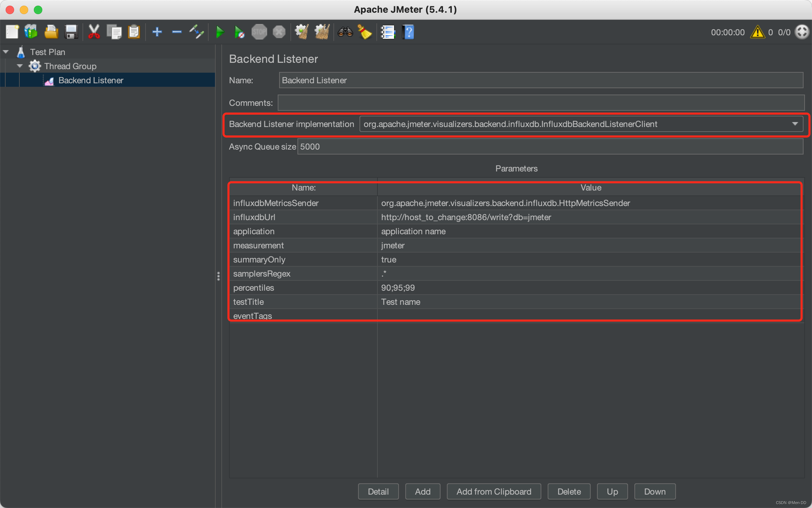The image size is (812, 508).
Task: Select the testTitle parameter name cell
Action: coord(303,302)
